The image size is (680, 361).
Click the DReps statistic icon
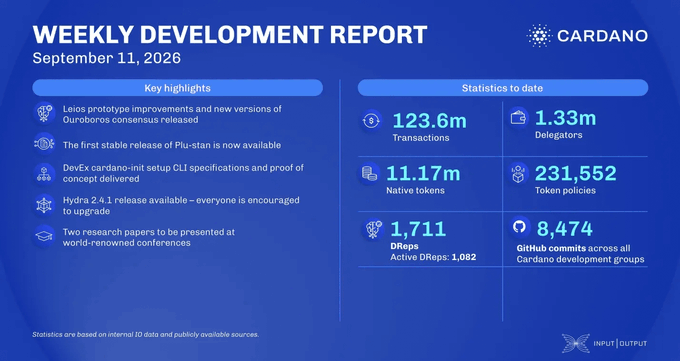373,229
